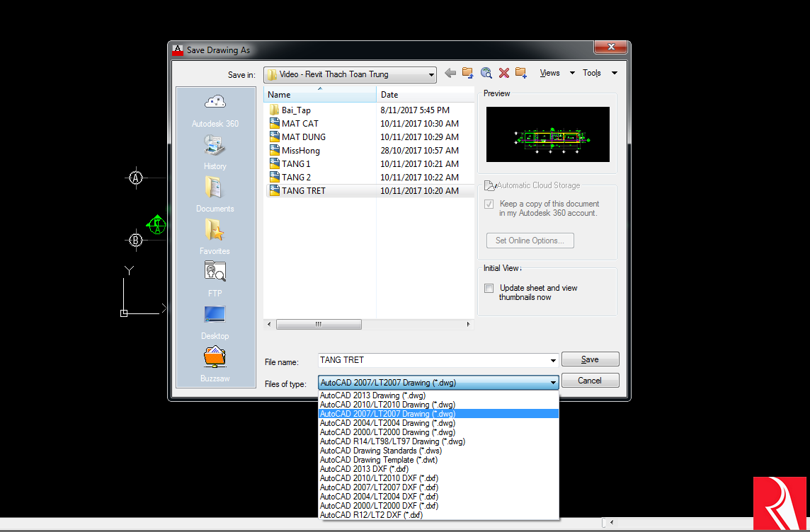The height and width of the screenshot is (532, 810).
Task: Open Desktop location in sidebar
Action: (215, 321)
